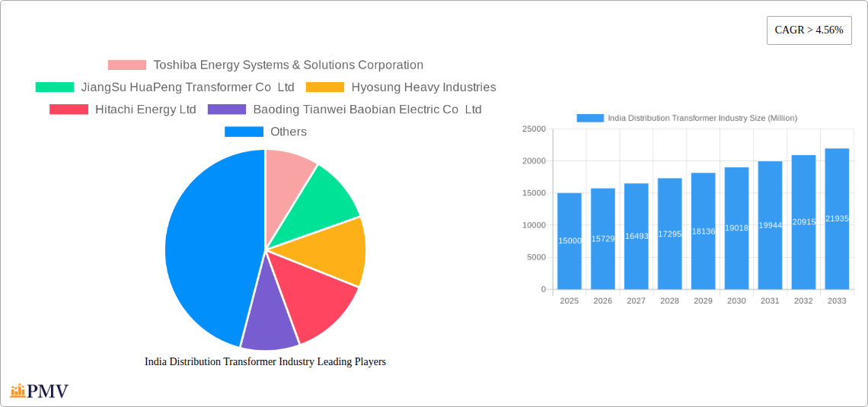Toggle the Baoding Tianwei purple legend swatch
Viewport: 868px width, 407px height.
(227, 110)
